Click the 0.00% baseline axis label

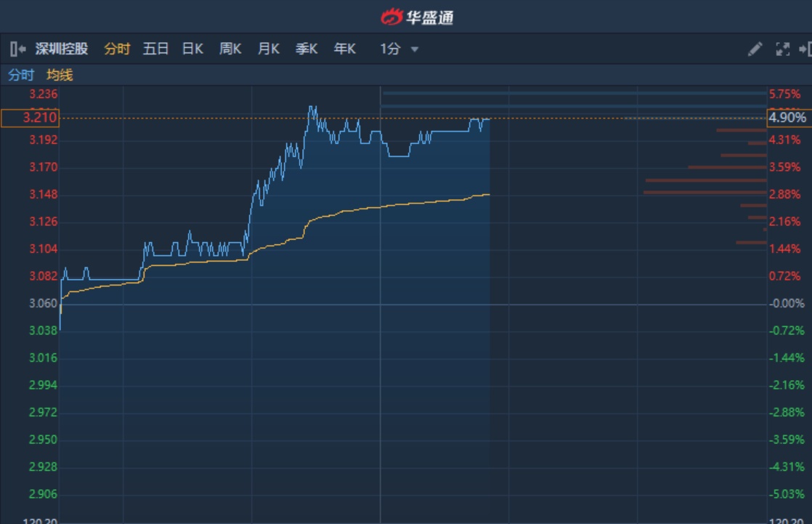click(787, 303)
